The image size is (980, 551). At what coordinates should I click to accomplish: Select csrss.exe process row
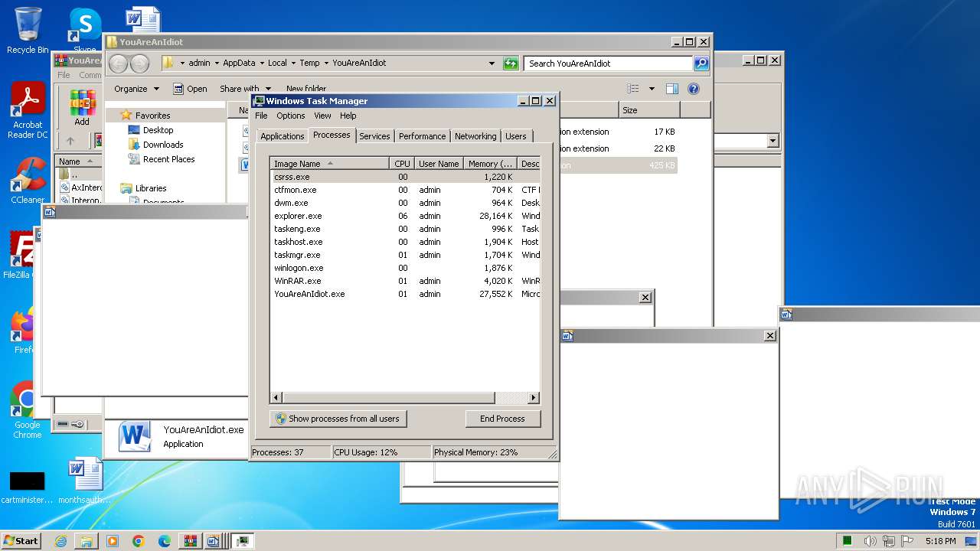click(406, 177)
